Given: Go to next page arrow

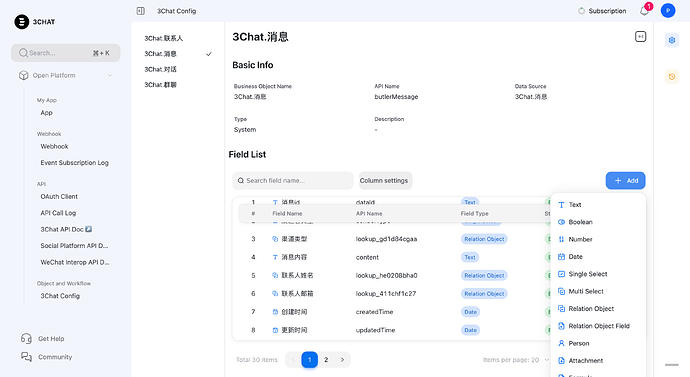Looking at the screenshot, I should click(342, 360).
